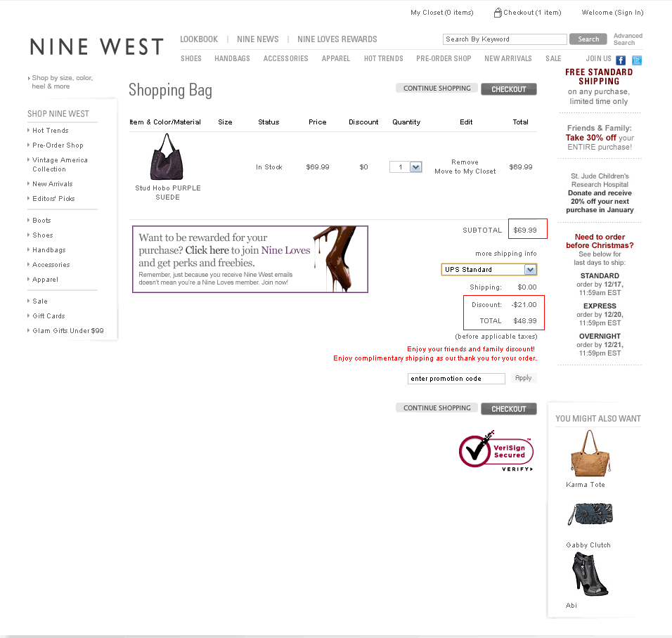This screenshot has width=672, height=638.
Task: Open the Karma Tote thumbnail
Action: point(590,453)
